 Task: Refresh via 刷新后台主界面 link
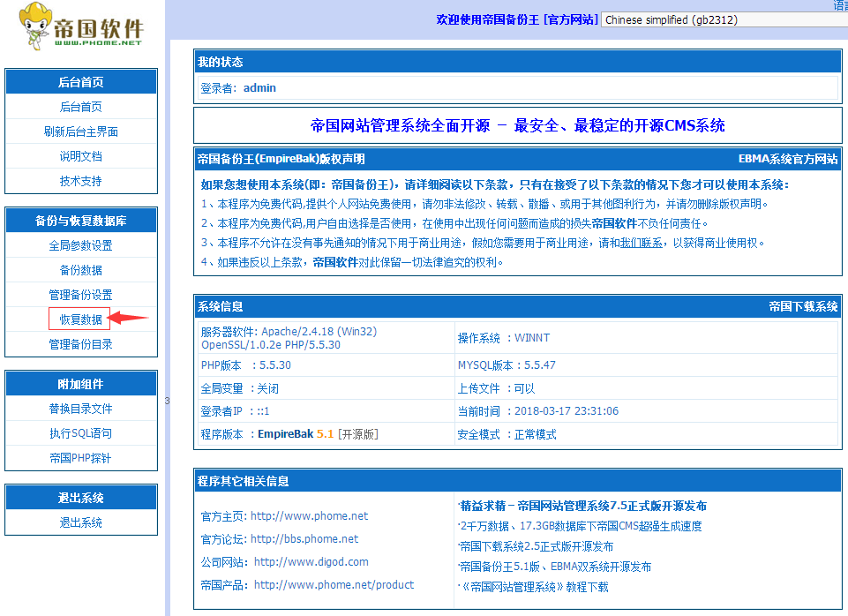(80, 131)
